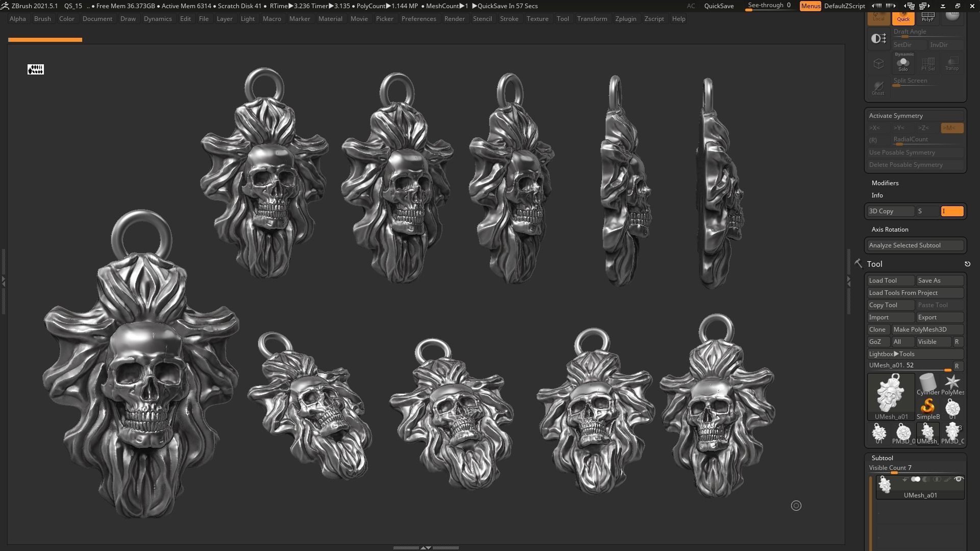This screenshot has width=980, height=551.
Task: Toggle UMesh_a01 subtool eye visibility
Action: (958, 479)
